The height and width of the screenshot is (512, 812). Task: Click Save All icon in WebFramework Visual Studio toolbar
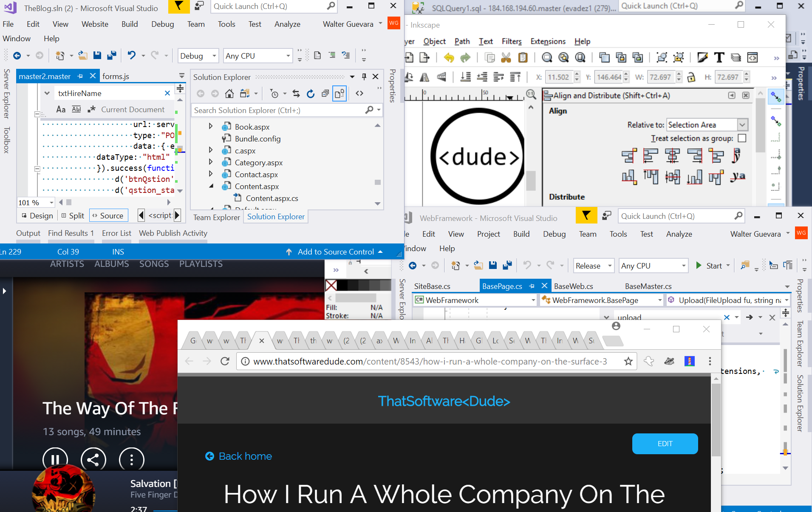[x=507, y=266]
